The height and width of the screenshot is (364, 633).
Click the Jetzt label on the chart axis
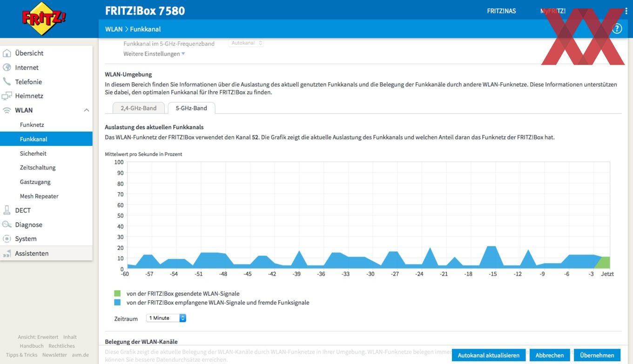[607, 274]
